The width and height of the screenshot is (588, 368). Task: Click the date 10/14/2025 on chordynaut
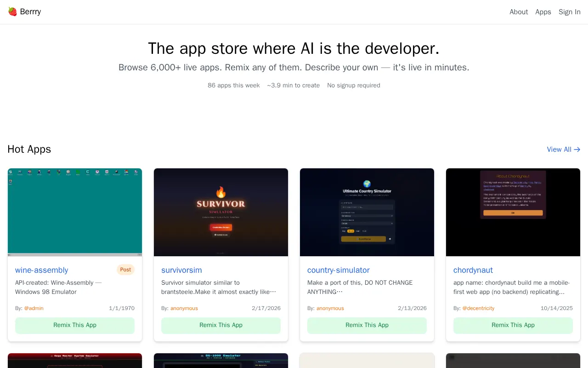557,308
